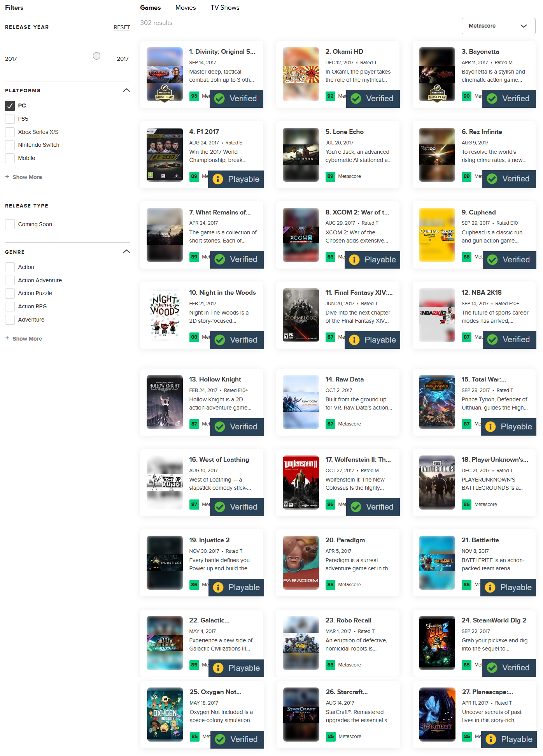The width and height of the screenshot is (543, 756).
Task: Reset the release year filter
Action: click(x=122, y=28)
